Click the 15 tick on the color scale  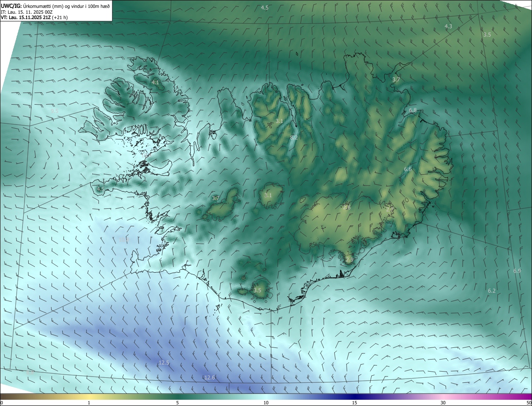355,403
